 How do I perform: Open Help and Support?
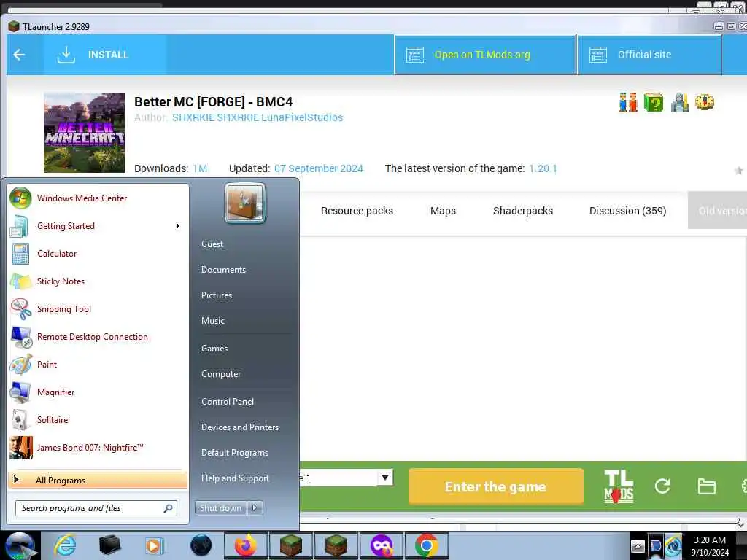coord(235,478)
